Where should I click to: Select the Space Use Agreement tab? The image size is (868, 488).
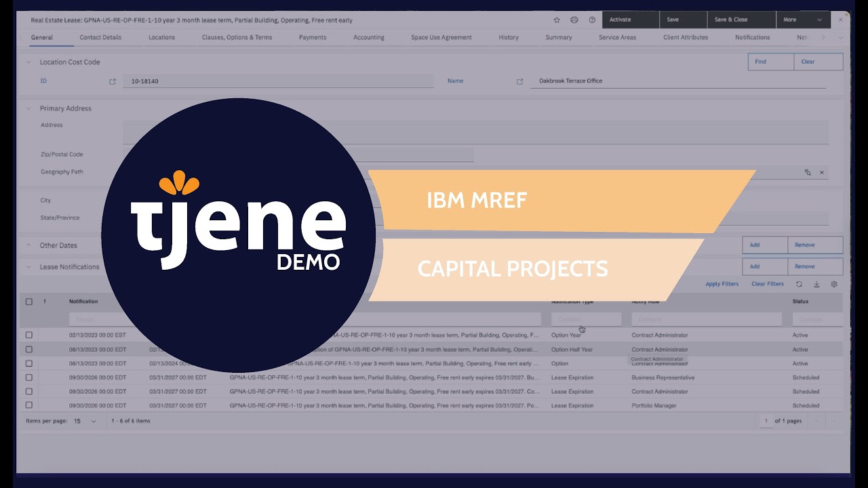[x=441, y=37]
